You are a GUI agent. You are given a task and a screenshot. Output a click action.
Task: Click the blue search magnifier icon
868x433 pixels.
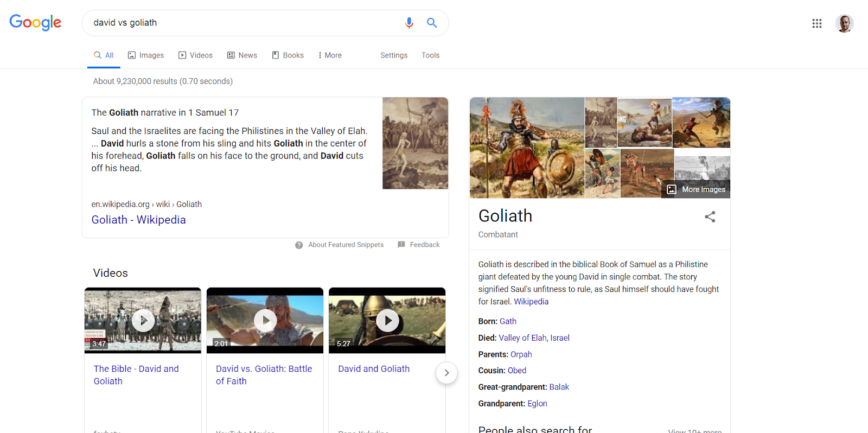click(x=432, y=23)
